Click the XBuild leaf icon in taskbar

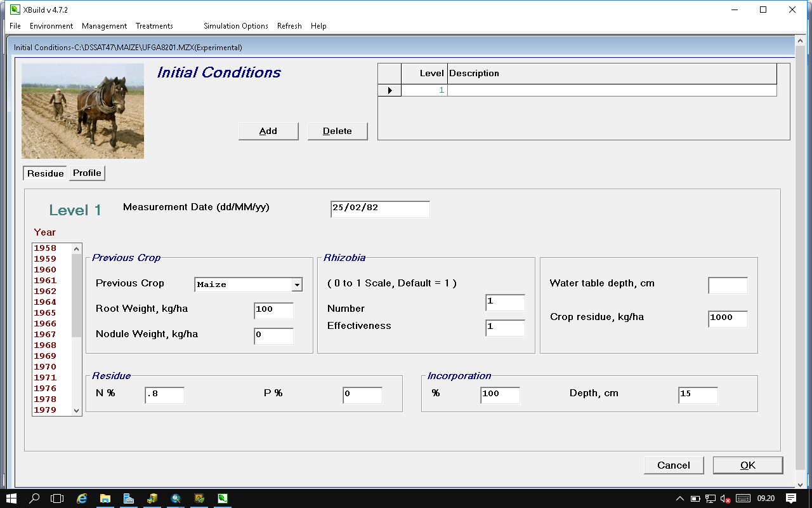click(x=223, y=498)
